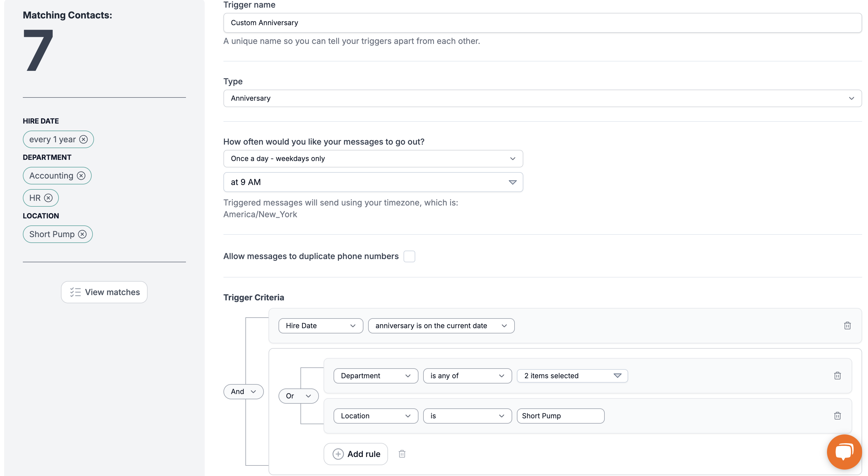Remove the Accounting department chip
Viewport: 868px width, 476px height.
[81, 176]
